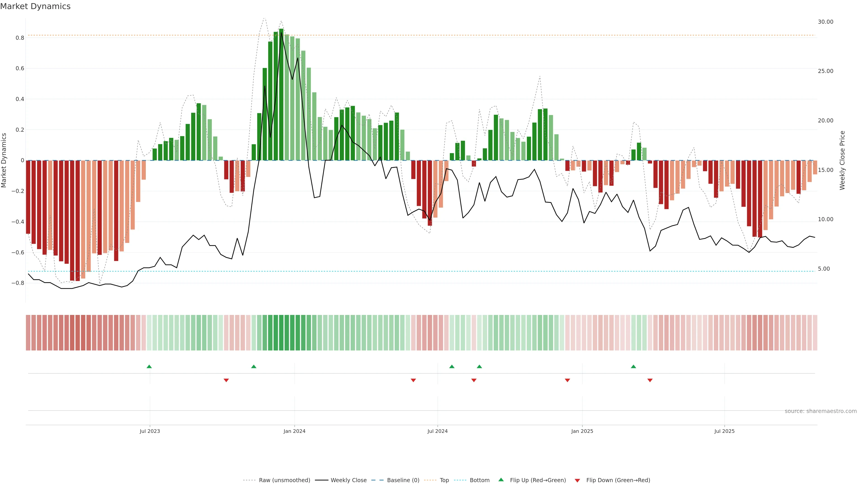This screenshot has height=488, width=868.
Task: Click the 30.00 tick on right price axis
Action: point(825,22)
